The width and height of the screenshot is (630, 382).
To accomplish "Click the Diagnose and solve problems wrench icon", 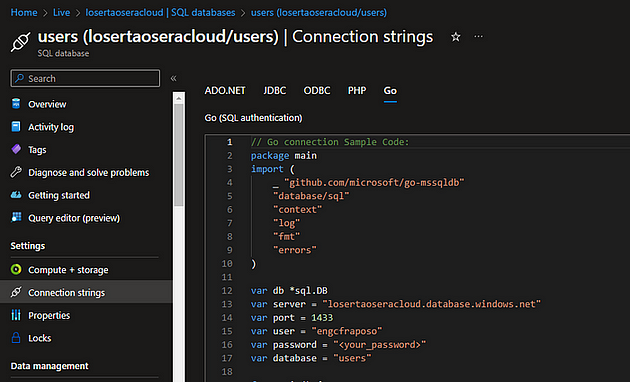I will click(x=16, y=172).
